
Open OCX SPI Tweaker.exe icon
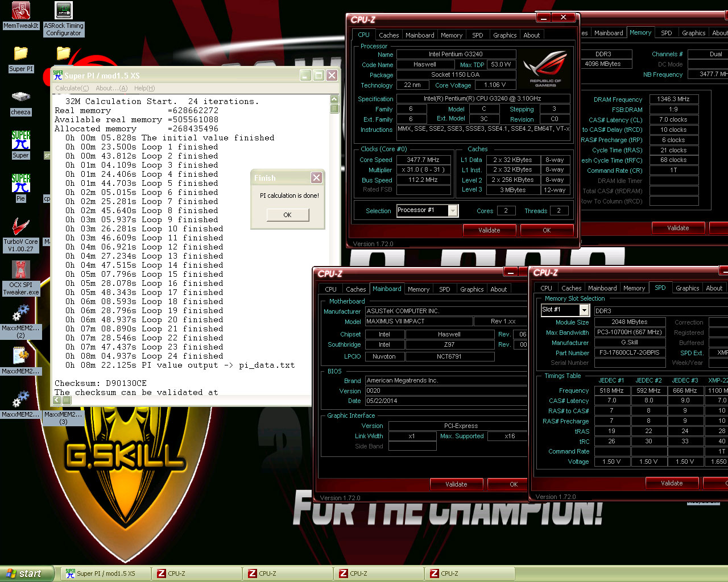(21, 278)
